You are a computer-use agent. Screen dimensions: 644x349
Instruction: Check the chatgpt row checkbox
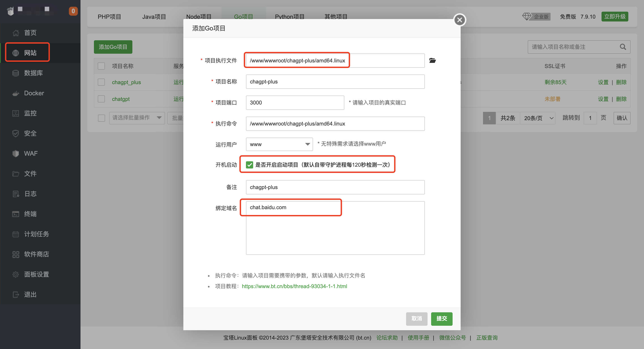tap(101, 99)
